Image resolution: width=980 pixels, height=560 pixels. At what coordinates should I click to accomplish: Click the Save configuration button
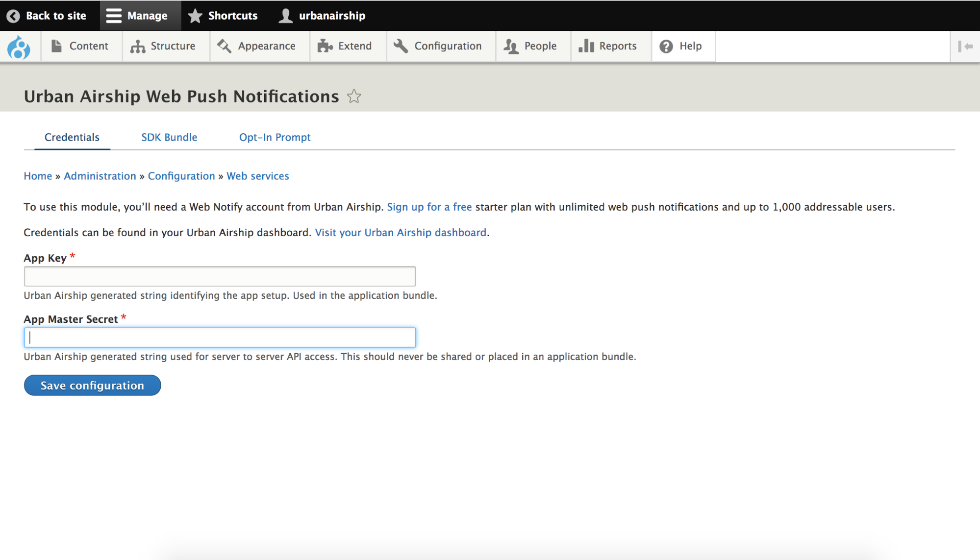pyautogui.click(x=92, y=385)
